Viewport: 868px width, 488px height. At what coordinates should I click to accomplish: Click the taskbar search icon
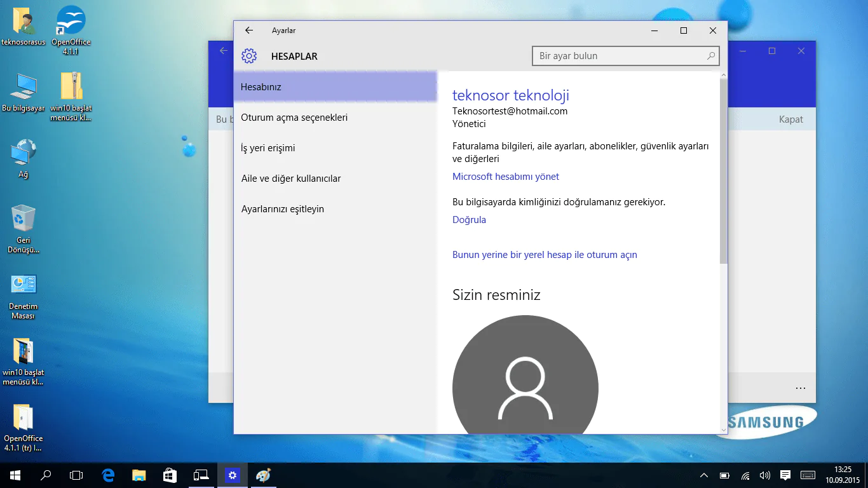44,475
